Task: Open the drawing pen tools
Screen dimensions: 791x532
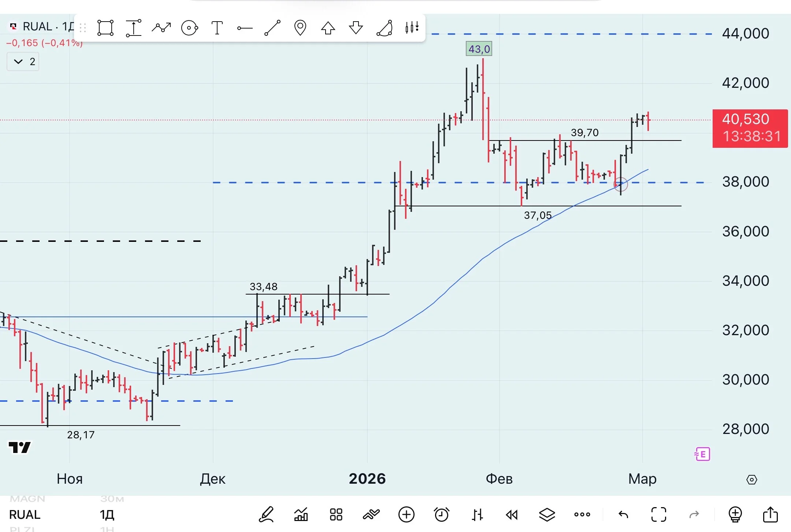Action: (266, 514)
